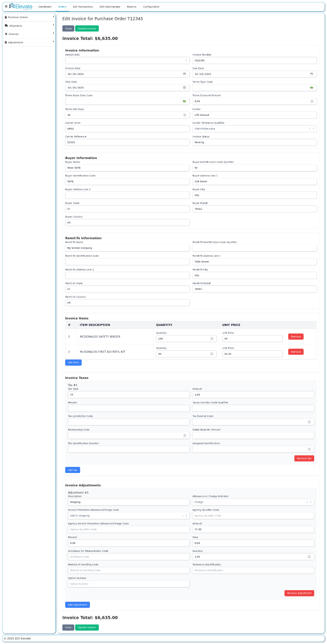Adjust quantity stepper for MCDONALDS SAFETY BINDER
Image resolution: width=327 pixels, height=644 pixels.
coord(212,339)
